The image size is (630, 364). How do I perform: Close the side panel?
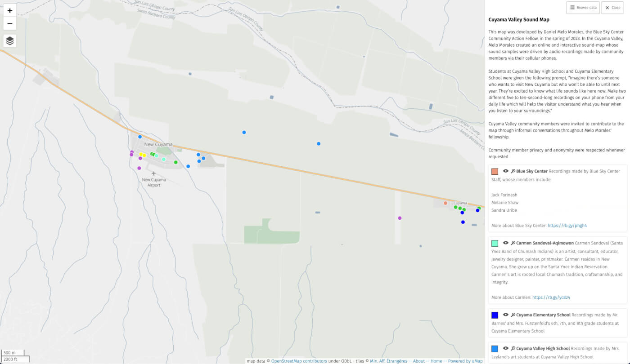point(612,8)
